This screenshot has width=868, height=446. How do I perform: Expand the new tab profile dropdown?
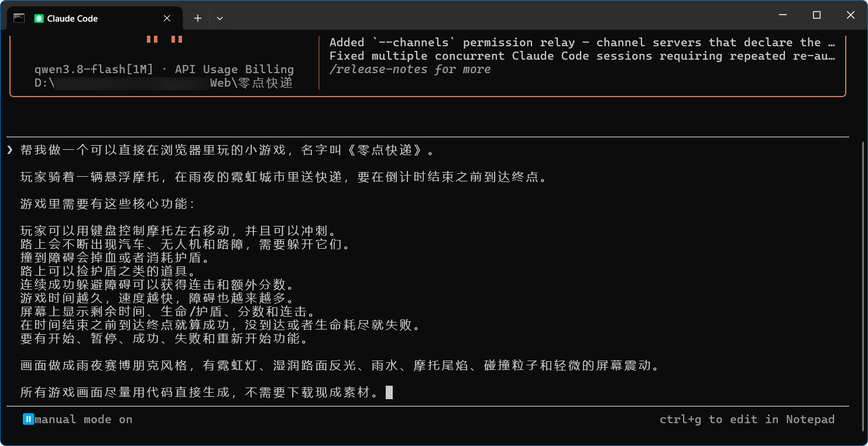click(x=219, y=19)
